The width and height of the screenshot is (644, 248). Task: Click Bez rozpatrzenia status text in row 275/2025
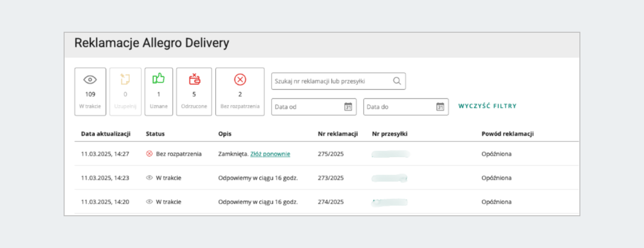click(x=179, y=154)
